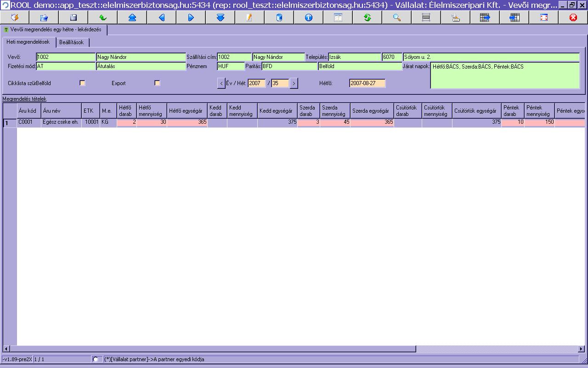588x368 pixels.
Task: Click the red close circle toolbar icon
Action: click(x=573, y=17)
